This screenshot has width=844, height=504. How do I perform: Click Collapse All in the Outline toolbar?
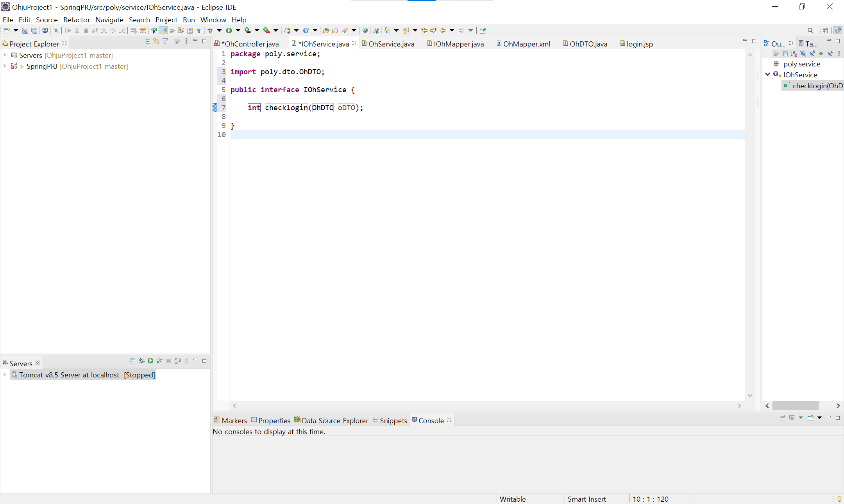coord(785,54)
